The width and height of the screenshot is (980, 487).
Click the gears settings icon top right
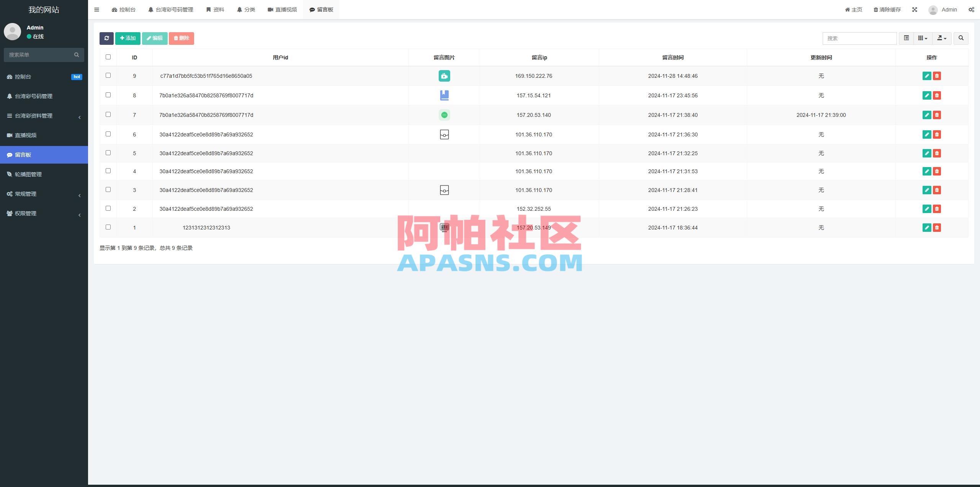click(971, 9)
